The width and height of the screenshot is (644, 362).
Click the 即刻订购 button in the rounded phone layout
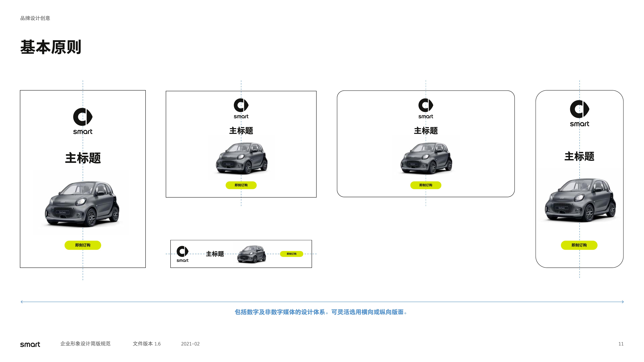[579, 245]
